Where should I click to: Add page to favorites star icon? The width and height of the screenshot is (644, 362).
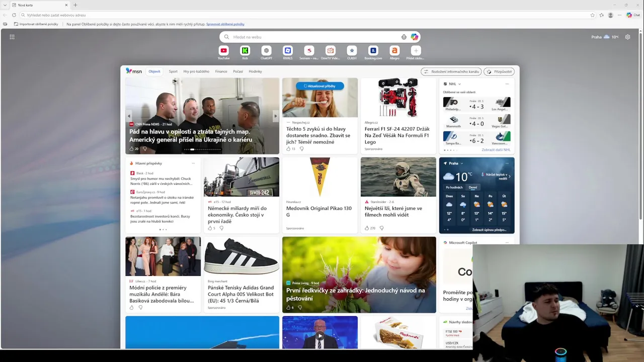click(x=592, y=15)
